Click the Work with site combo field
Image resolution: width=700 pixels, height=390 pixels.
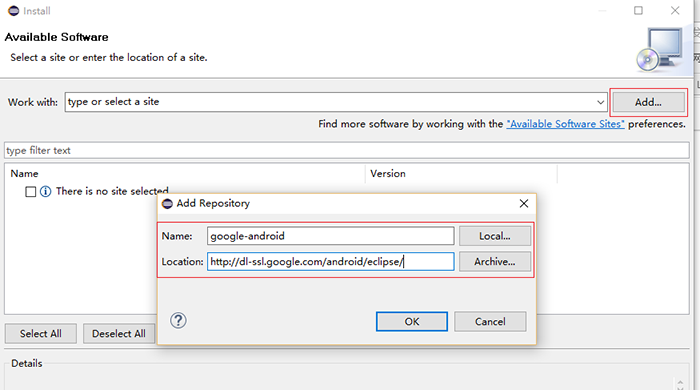(336, 102)
